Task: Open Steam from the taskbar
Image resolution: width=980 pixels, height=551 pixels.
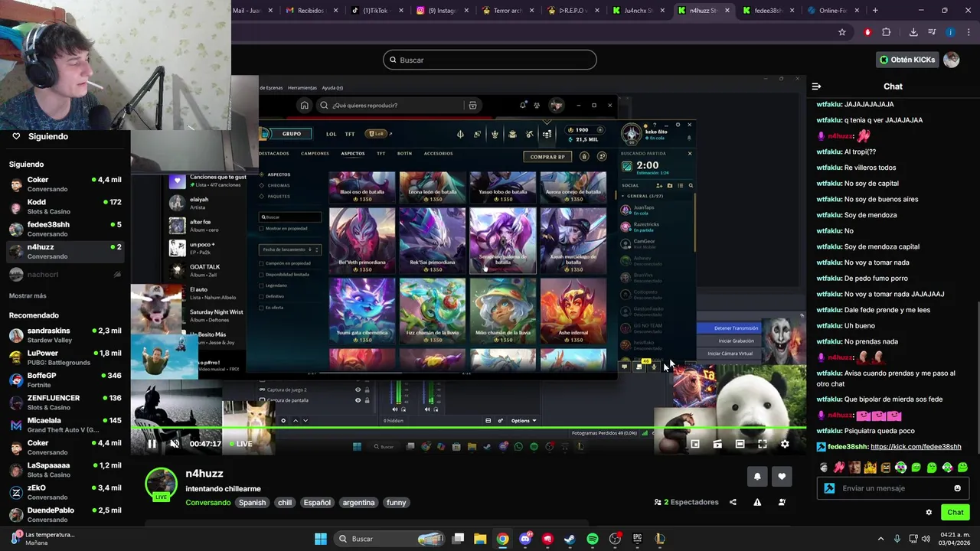Action: click(570, 539)
